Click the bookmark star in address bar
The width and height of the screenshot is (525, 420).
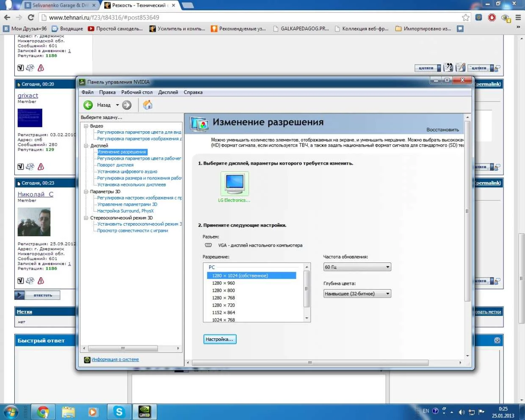click(466, 17)
